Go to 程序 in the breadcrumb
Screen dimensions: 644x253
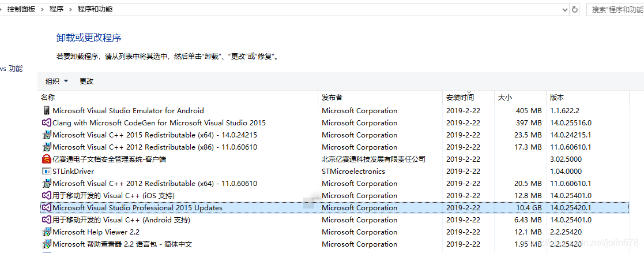tap(57, 9)
